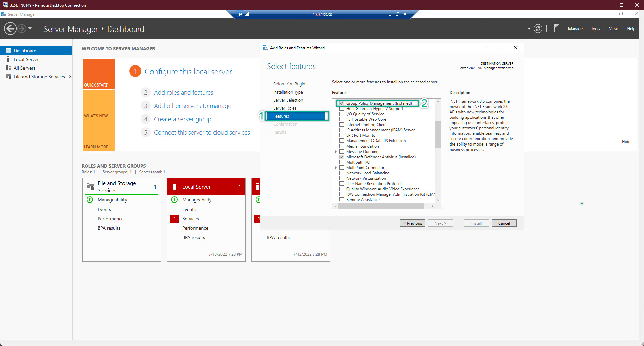
Task: Select Local Server in the left navigation
Action: coord(36,59)
